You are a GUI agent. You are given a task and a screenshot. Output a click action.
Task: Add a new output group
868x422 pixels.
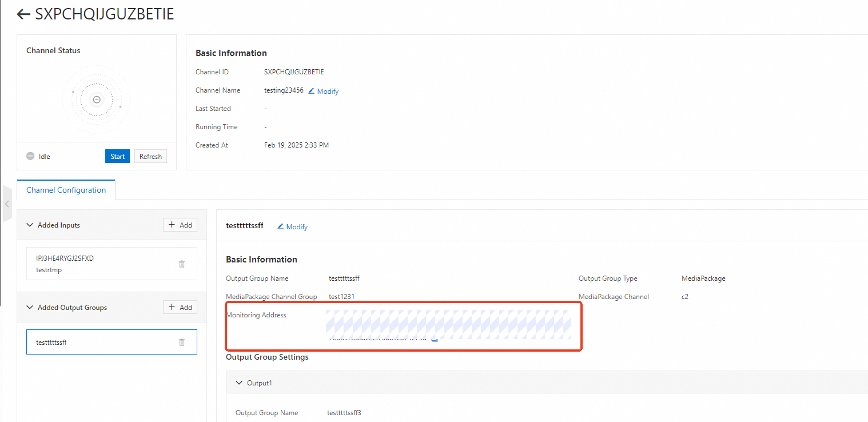180,307
